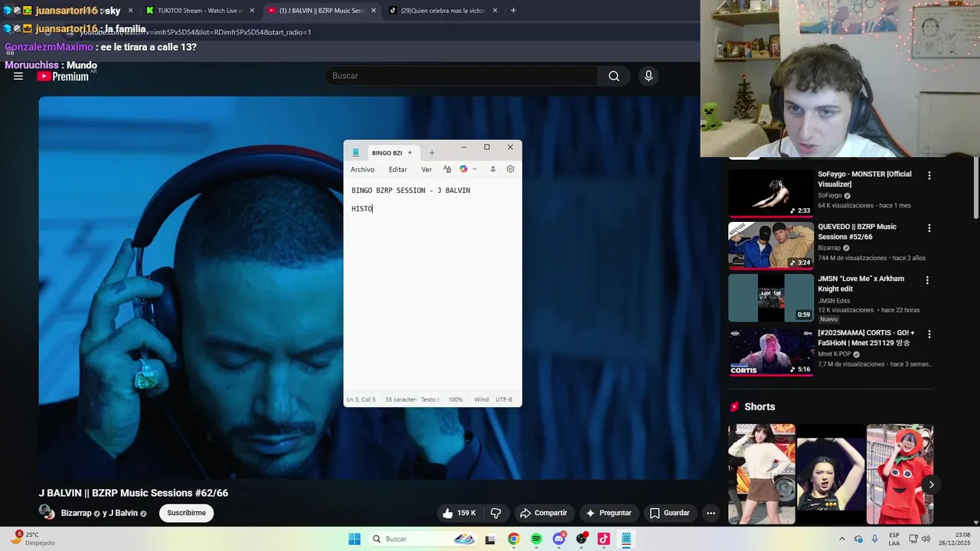Open Task View from the taskbar
The width and height of the screenshot is (980, 551).
[491, 539]
